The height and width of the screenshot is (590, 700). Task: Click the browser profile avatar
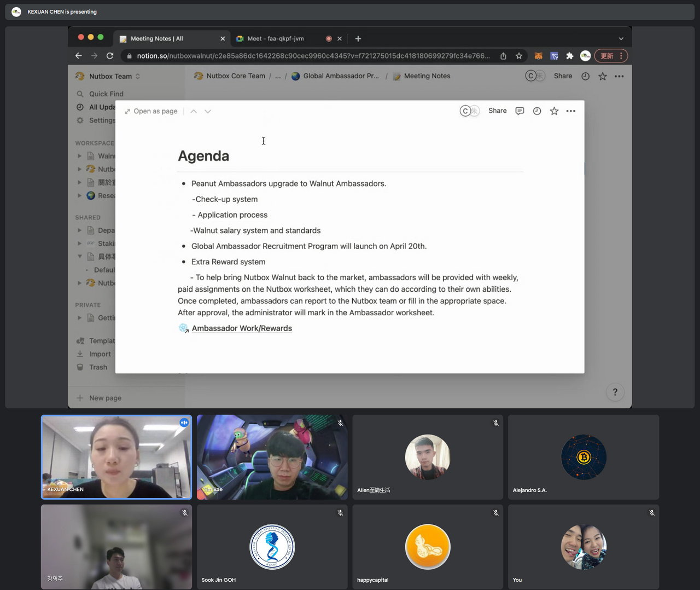click(x=585, y=56)
